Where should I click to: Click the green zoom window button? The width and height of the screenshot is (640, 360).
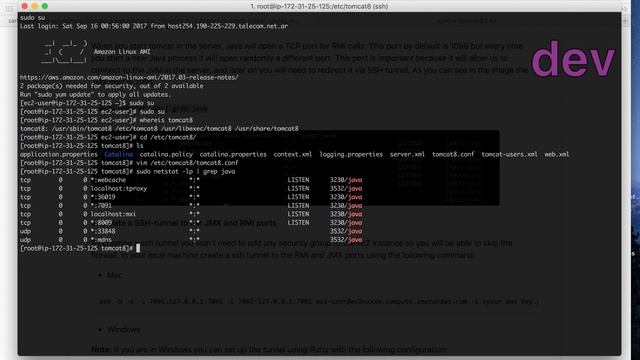45,6
